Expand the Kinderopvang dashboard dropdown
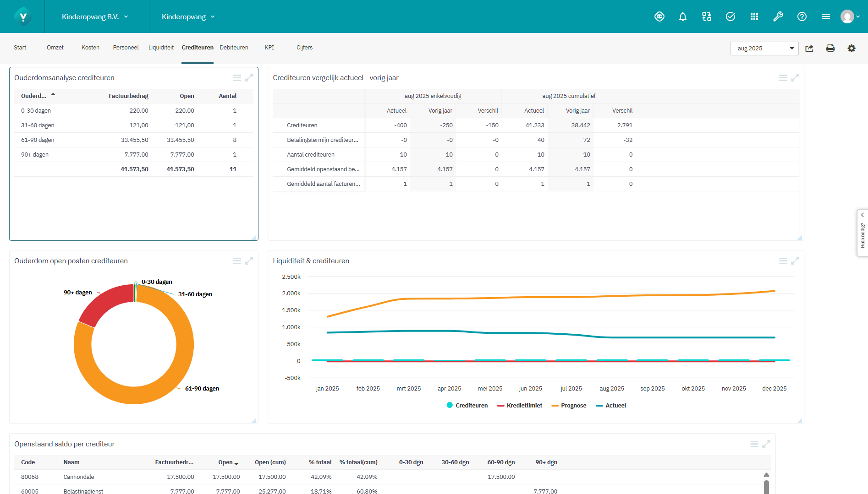The height and width of the screenshot is (494, 868). (x=188, y=17)
